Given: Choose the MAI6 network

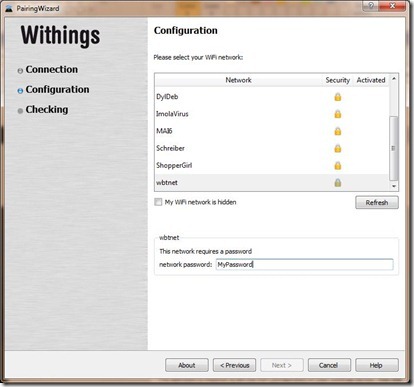Looking at the screenshot, I should (x=272, y=131).
